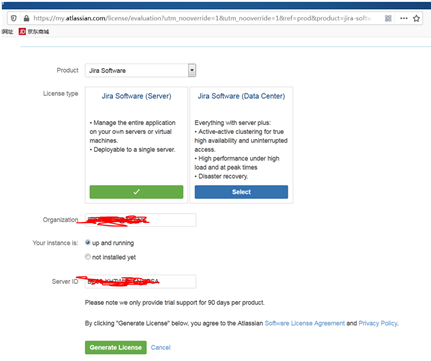
Task: Select the 'up and running' radio option
Action: tap(88, 242)
